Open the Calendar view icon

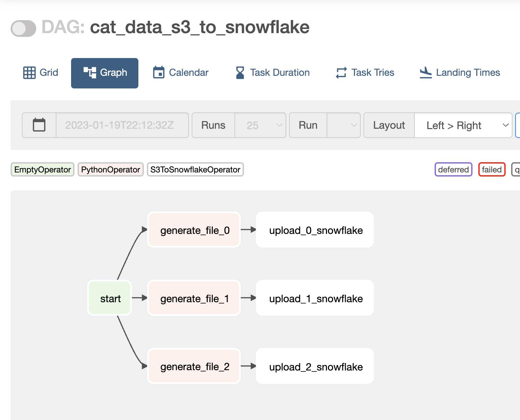click(x=159, y=72)
